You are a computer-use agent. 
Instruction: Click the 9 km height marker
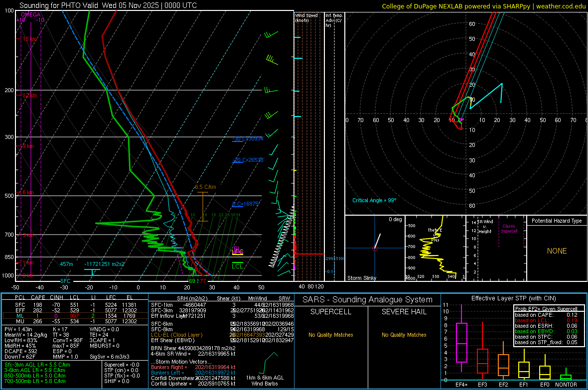click(x=28, y=146)
